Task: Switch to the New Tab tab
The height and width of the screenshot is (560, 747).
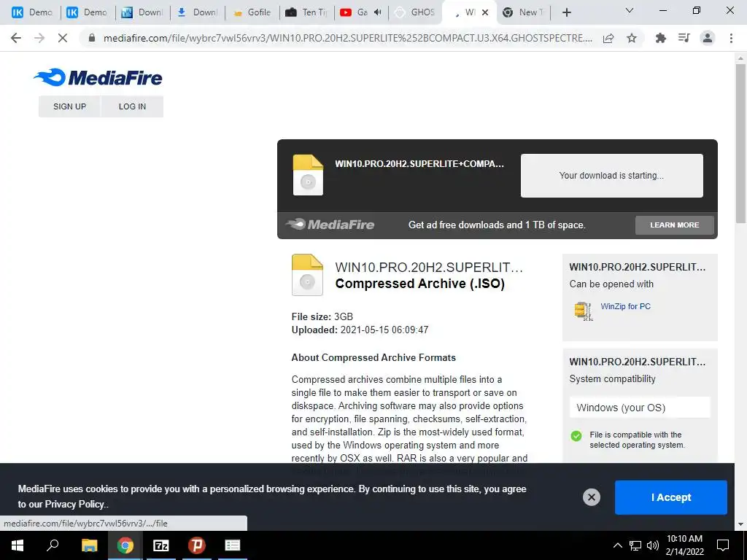Action: click(523, 12)
